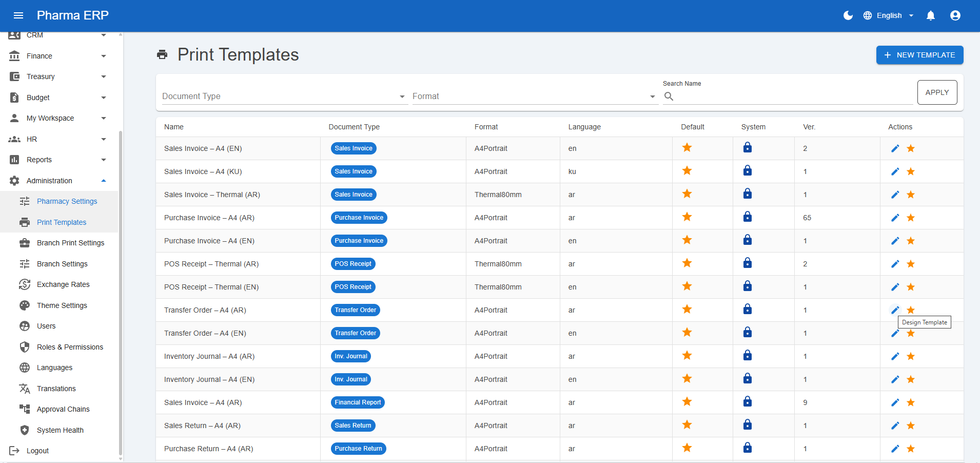Click the NEW TEMPLATE button

(919, 55)
